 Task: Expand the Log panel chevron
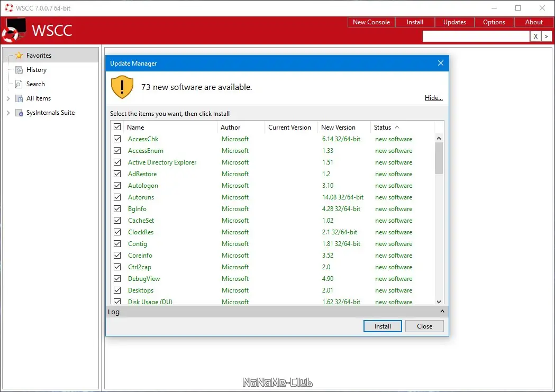442,312
